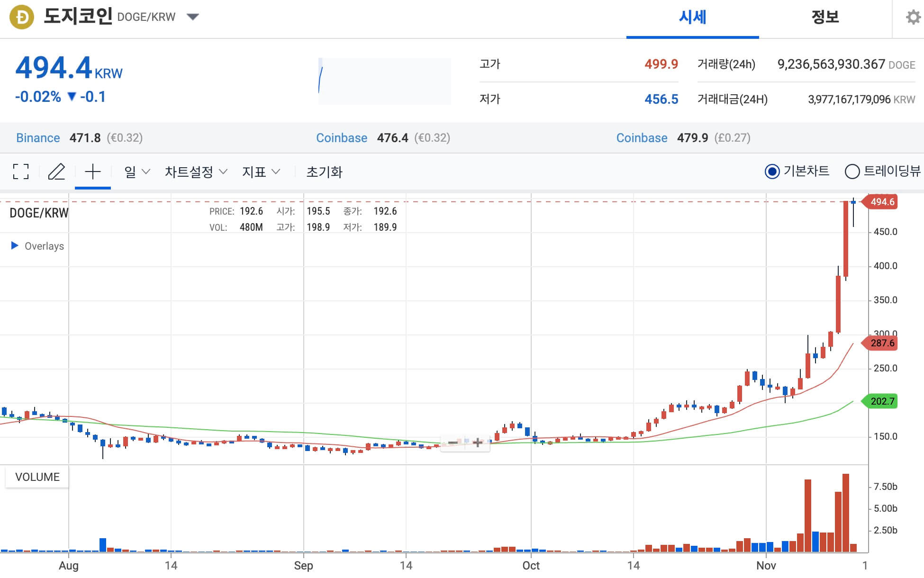Click the chart 고가 198.9 readout
Viewport: 924px width, 578px height.
303,227
